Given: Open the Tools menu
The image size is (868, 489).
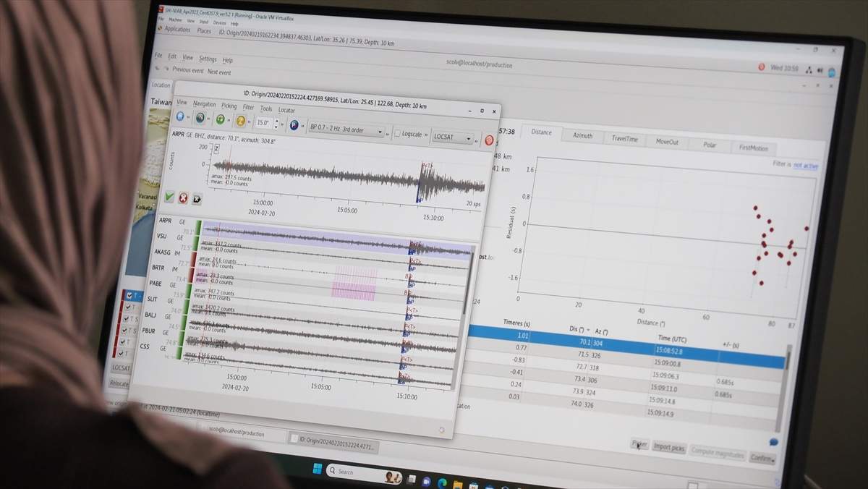Looking at the screenshot, I should 266,109.
